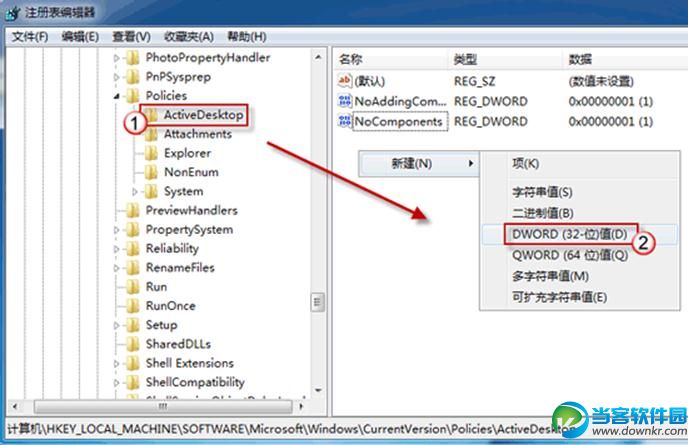Click the (默认) string value icon
688x445 pixels.
tap(344, 81)
